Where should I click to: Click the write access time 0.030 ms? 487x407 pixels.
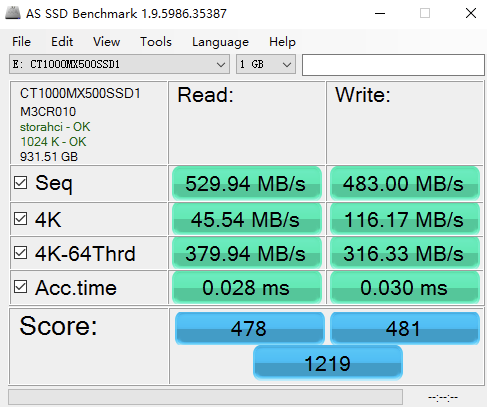click(x=405, y=287)
